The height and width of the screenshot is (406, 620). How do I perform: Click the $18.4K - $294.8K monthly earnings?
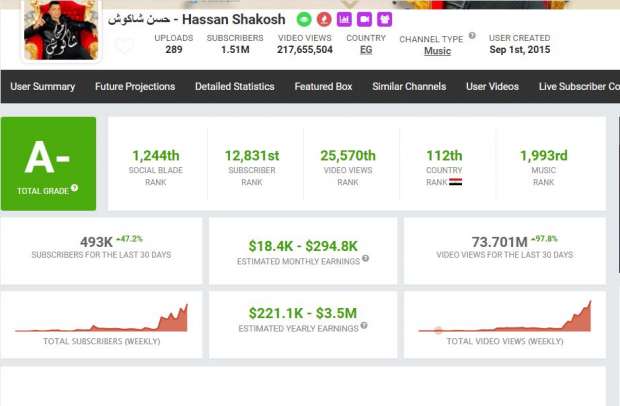click(303, 246)
